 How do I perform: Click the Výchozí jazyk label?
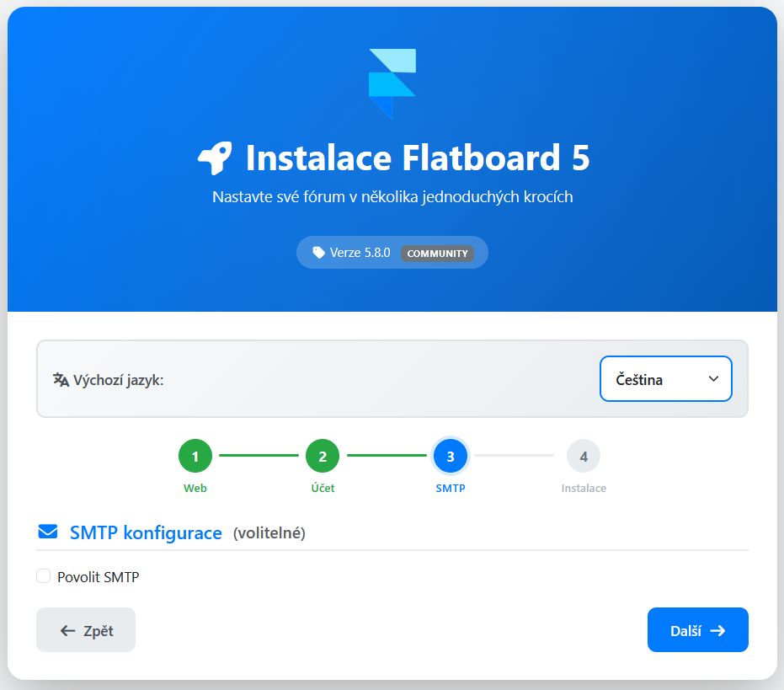tap(119, 380)
